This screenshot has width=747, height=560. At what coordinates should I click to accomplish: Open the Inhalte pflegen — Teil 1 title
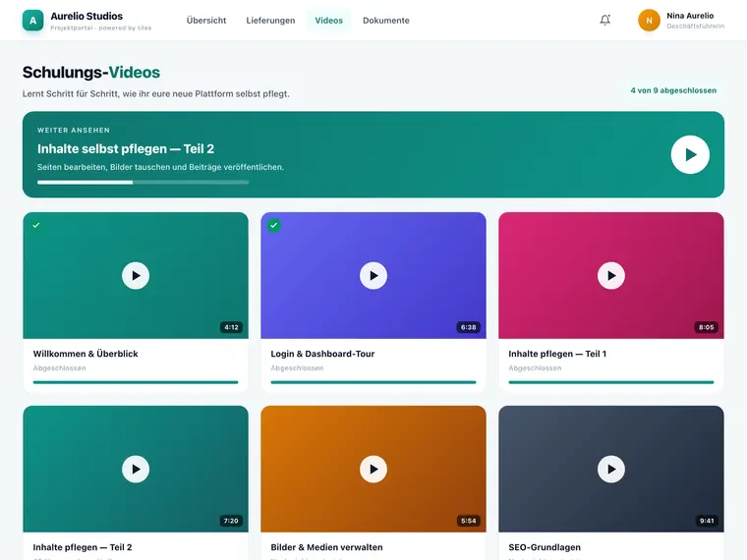(x=557, y=354)
